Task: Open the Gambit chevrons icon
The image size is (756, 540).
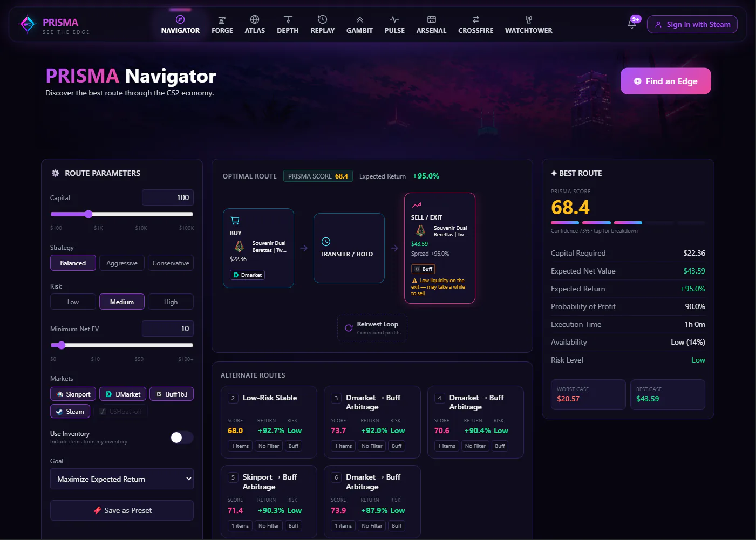Action: tap(359, 20)
